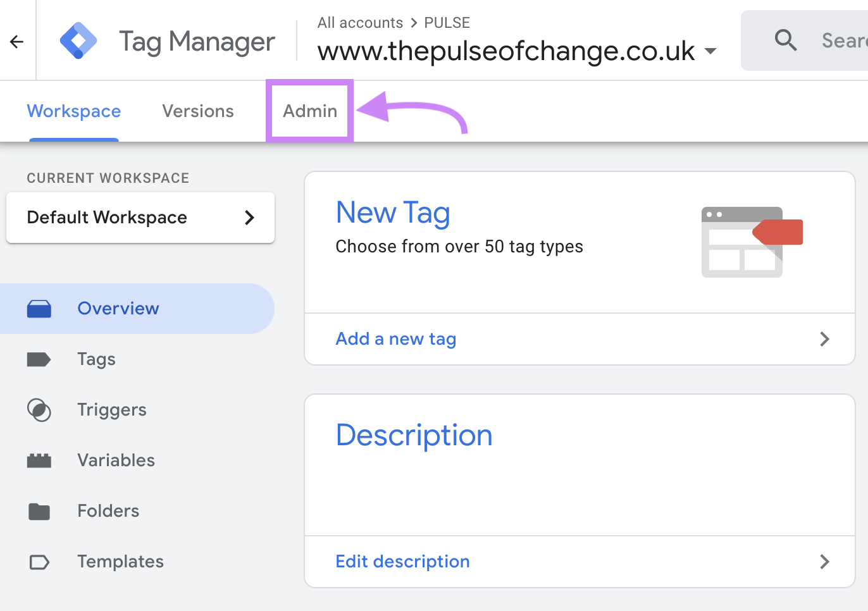Open the highlighted Admin tab

[309, 111]
